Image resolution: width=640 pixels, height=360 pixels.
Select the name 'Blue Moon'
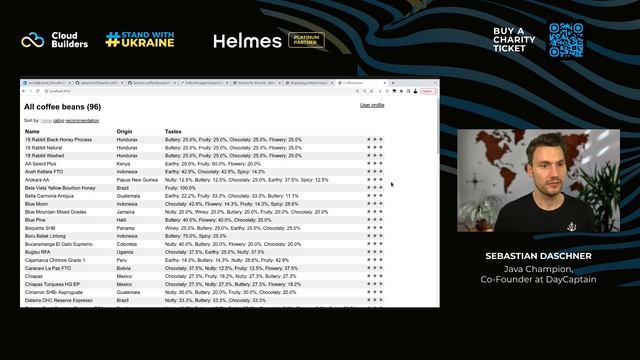pos(36,204)
